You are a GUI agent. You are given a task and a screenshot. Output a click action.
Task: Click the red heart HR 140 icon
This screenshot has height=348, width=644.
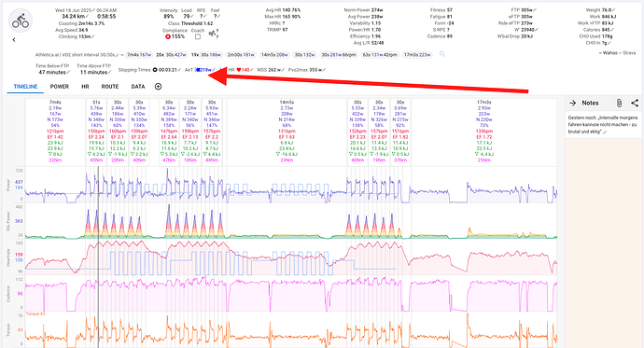239,70
